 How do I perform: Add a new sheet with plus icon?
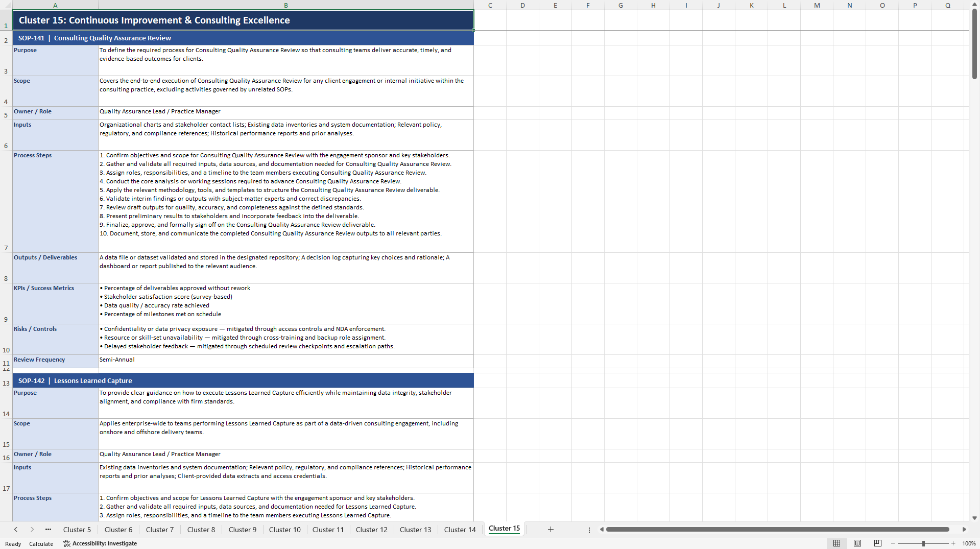tap(551, 530)
